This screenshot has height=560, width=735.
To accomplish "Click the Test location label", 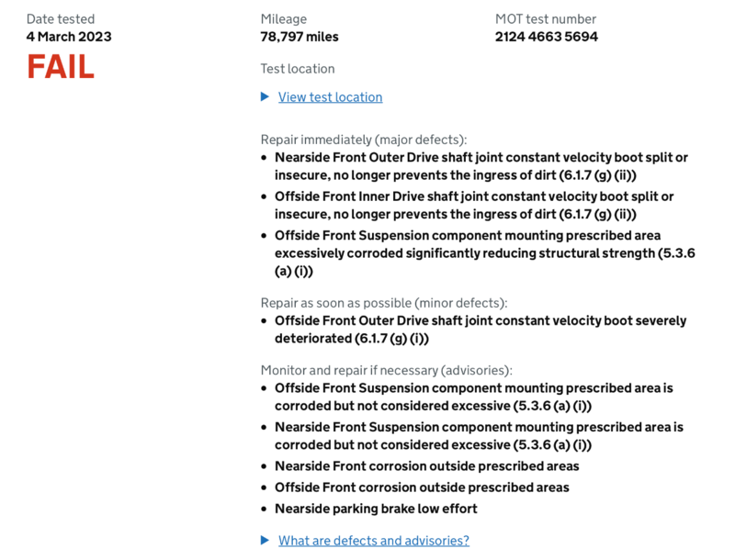I will 298,69.
